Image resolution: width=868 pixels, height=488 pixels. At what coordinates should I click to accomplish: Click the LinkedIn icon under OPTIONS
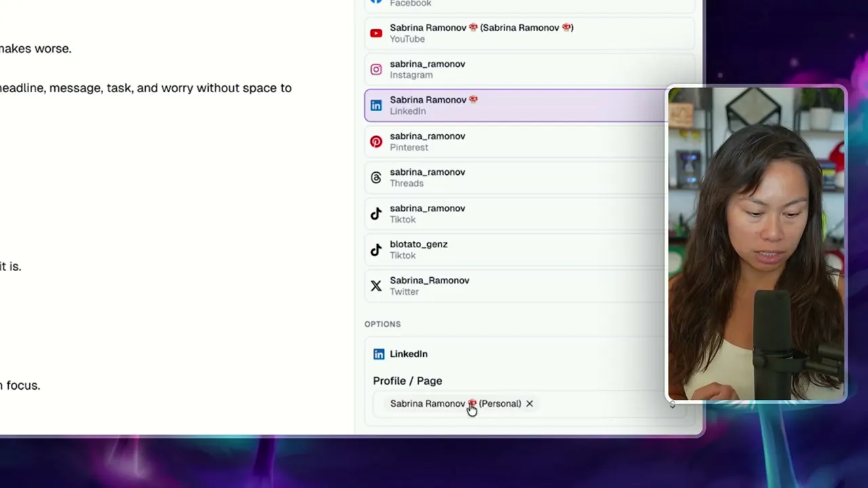click(379, 354)
